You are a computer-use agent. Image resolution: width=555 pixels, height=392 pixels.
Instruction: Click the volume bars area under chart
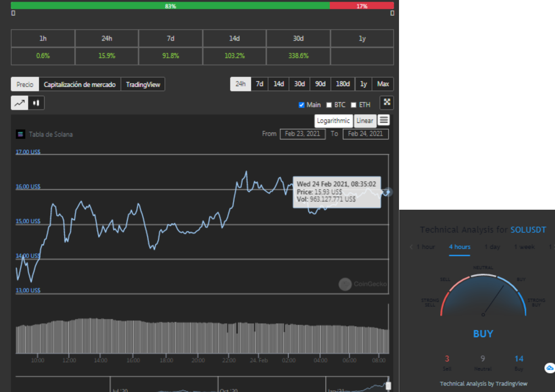[x=202, y=336]
